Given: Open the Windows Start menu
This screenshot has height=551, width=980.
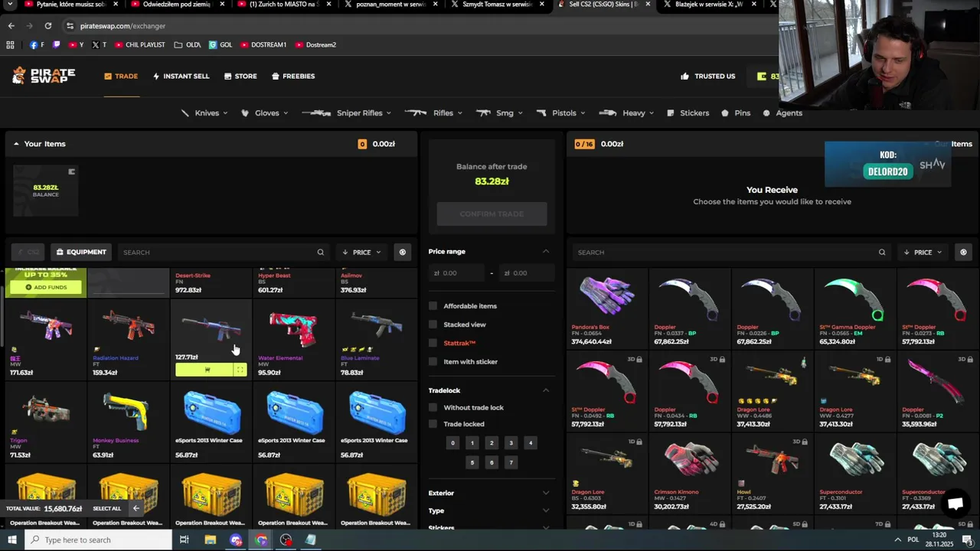Looking at the screenshot, I should pos(11,540).
